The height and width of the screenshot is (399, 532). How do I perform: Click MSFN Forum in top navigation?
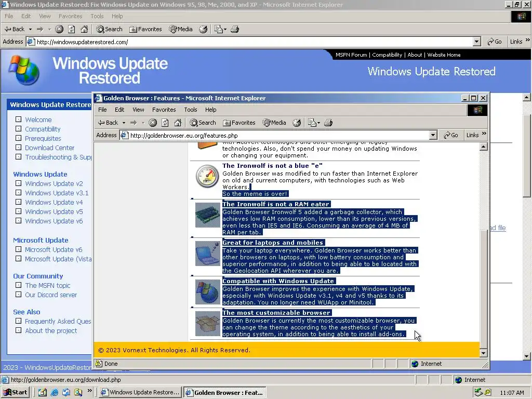[x=351, y=55]
